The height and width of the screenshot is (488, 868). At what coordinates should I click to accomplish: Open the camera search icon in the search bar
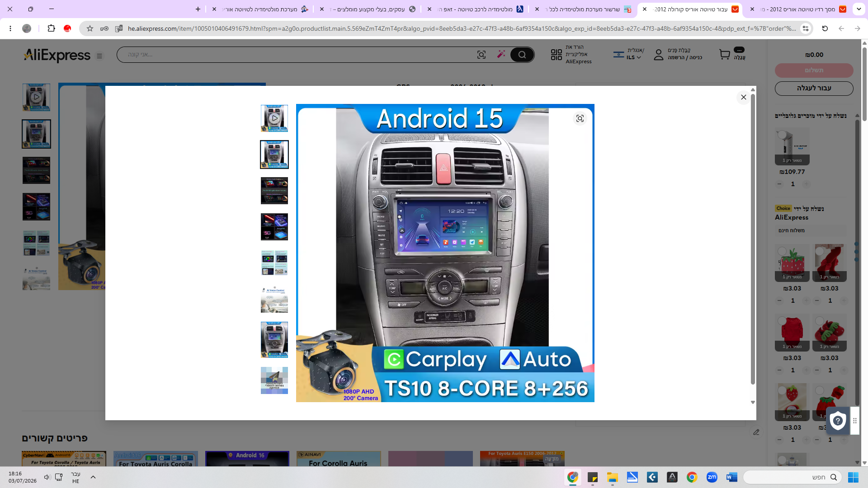pyautogui.click(x=481, y=55)
